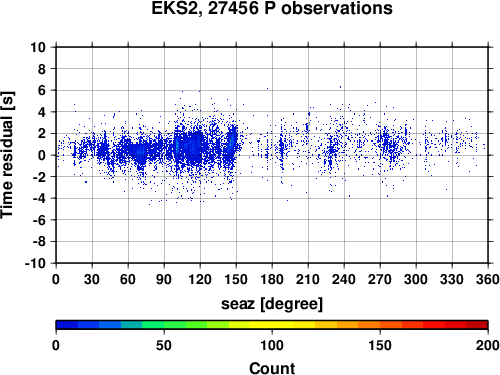500x375 pixels.
Task: Click the dark blue end of colorbar
Action: (67, 325)
